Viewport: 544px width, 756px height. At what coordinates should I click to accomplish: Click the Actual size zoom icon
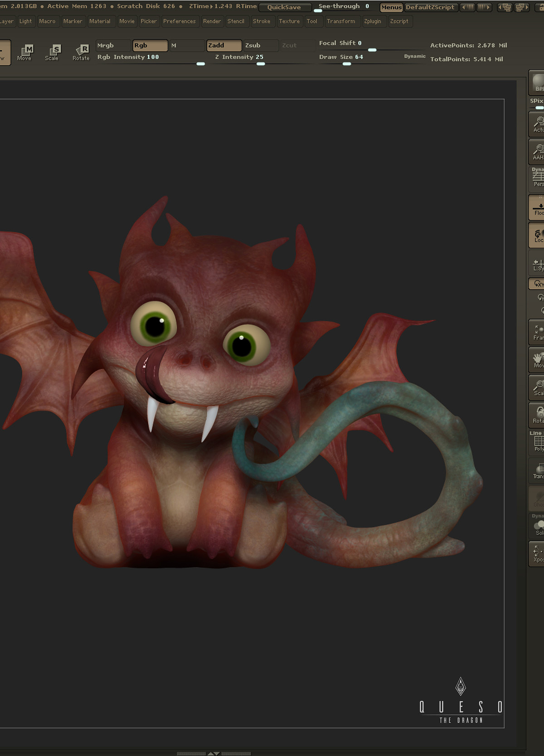(537, 124)
